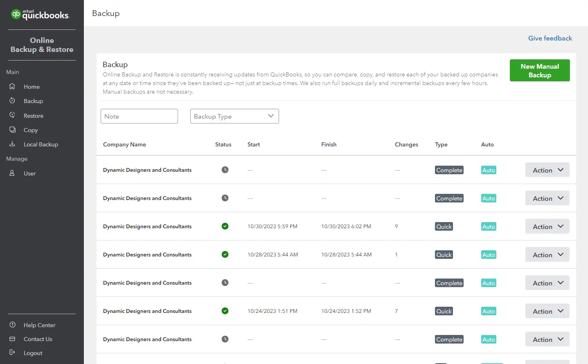
Task: Click the Contact Us link
Action: click(38, 339)
